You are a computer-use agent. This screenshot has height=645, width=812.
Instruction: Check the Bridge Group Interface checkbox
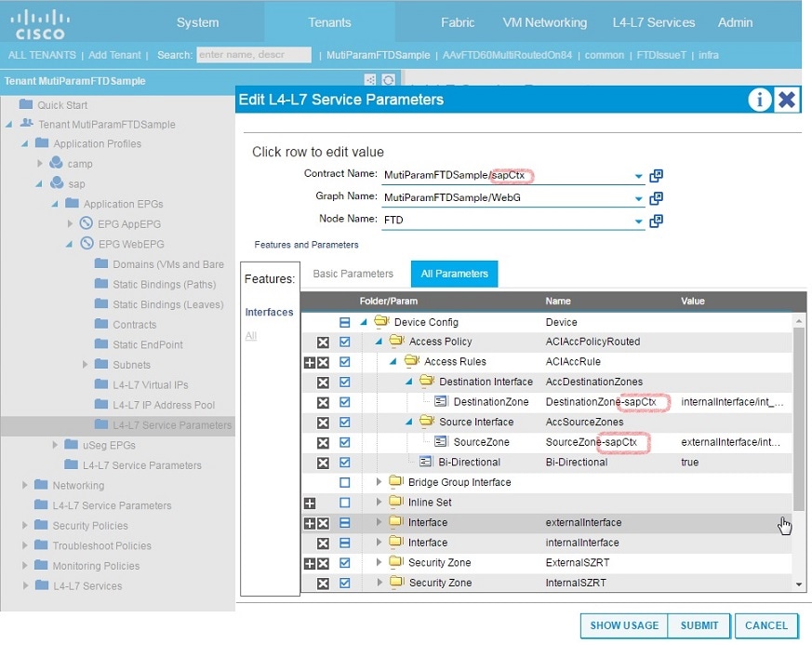345,483
